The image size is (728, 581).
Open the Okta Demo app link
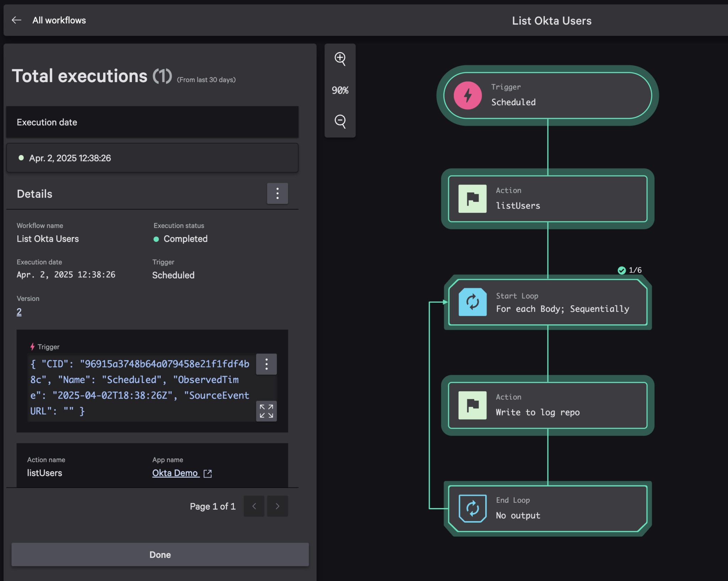(x=176, y=473)
